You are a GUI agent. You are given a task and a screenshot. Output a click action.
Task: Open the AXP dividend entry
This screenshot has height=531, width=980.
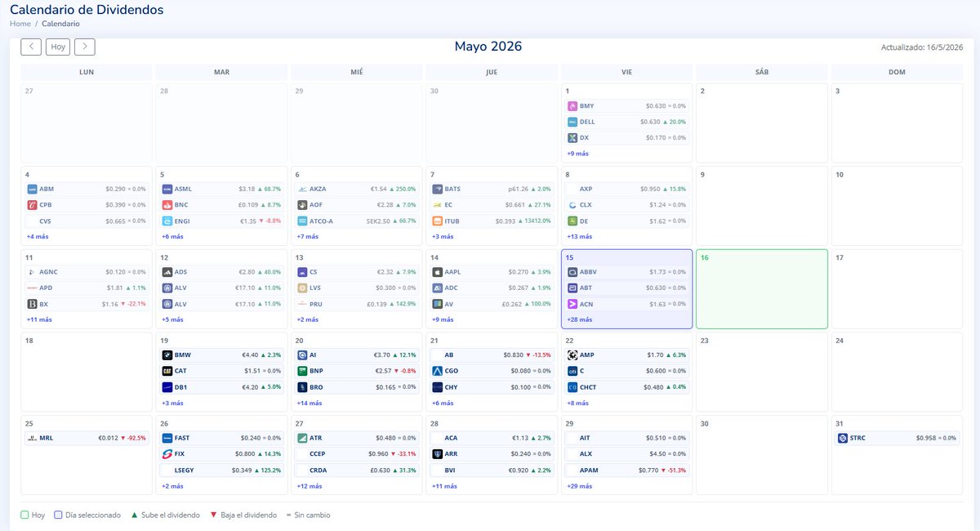pyautogui.click(x=627, y=189)
